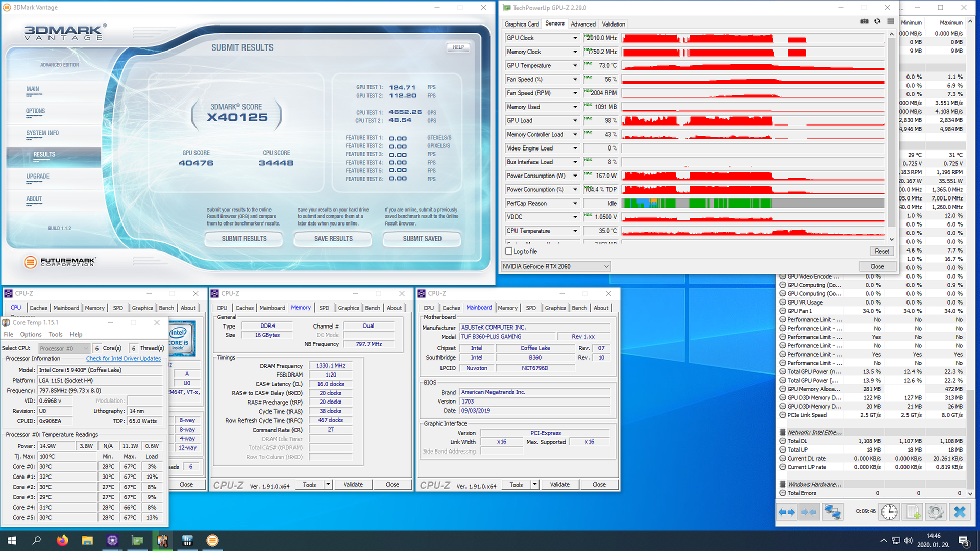Open SPD tab in CPU-Z Memory window

(324, 308)
